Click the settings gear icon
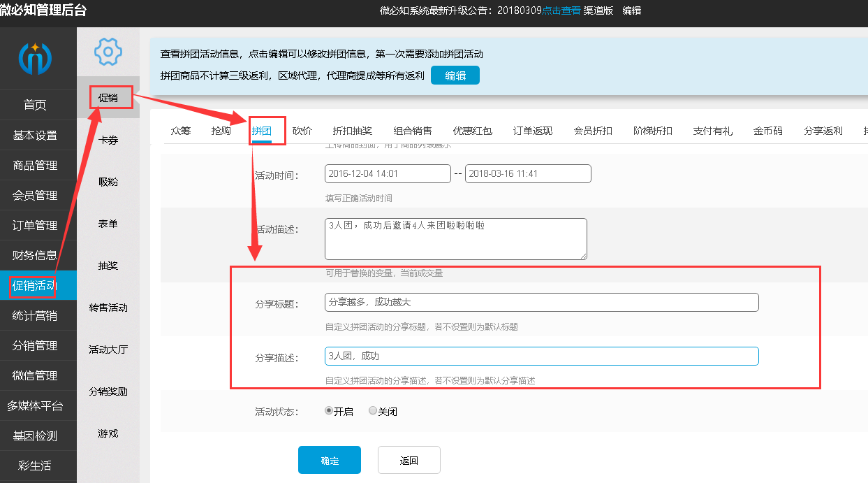 pos(108,51)
